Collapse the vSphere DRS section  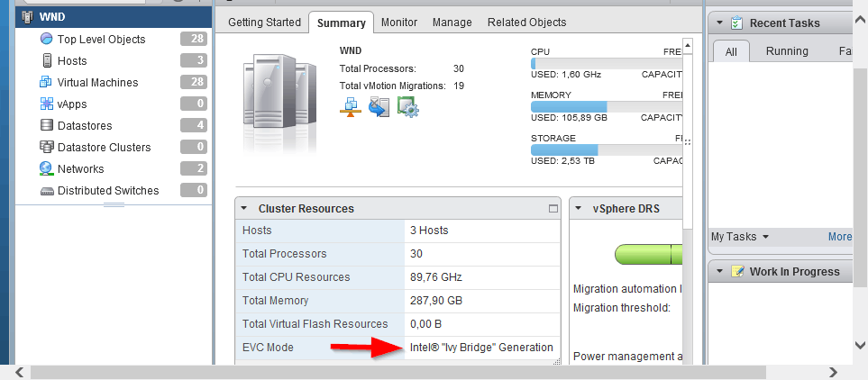(579, 209)
